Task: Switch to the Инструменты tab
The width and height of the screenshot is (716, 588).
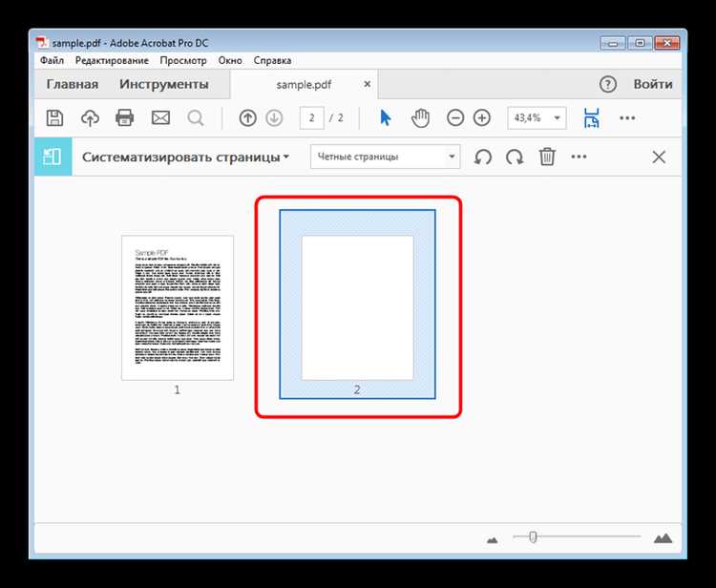Action: point(164,84)
